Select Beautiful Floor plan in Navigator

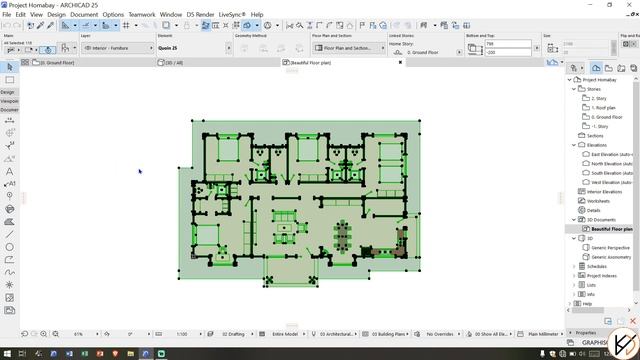pyautogui.click(x=608, y=229)
